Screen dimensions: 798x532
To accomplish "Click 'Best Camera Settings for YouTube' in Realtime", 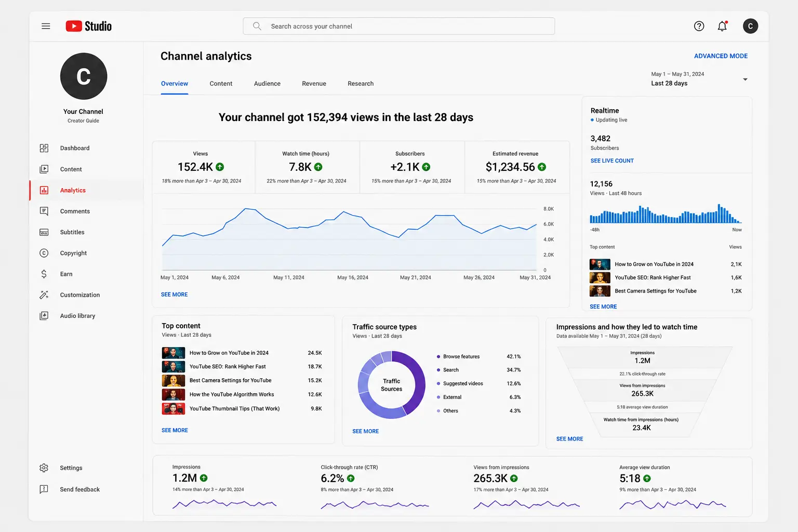I will click(656, 291).
